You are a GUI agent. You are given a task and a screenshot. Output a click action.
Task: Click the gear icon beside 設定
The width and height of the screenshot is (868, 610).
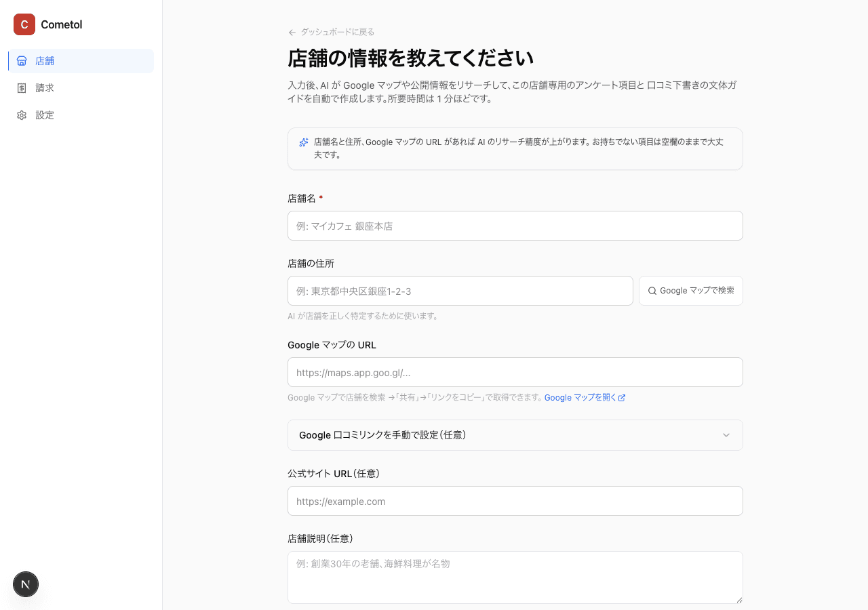click(22, 115)
